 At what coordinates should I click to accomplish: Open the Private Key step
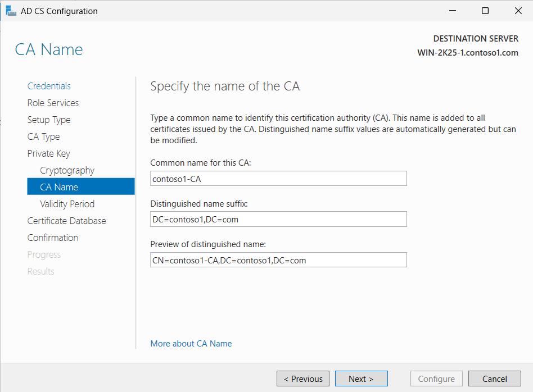48,153
